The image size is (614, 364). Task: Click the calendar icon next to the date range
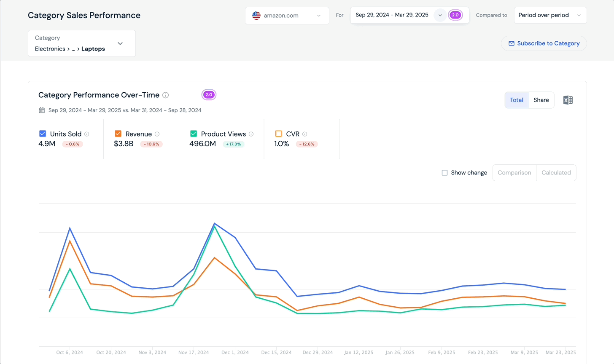tap(41, 110)
